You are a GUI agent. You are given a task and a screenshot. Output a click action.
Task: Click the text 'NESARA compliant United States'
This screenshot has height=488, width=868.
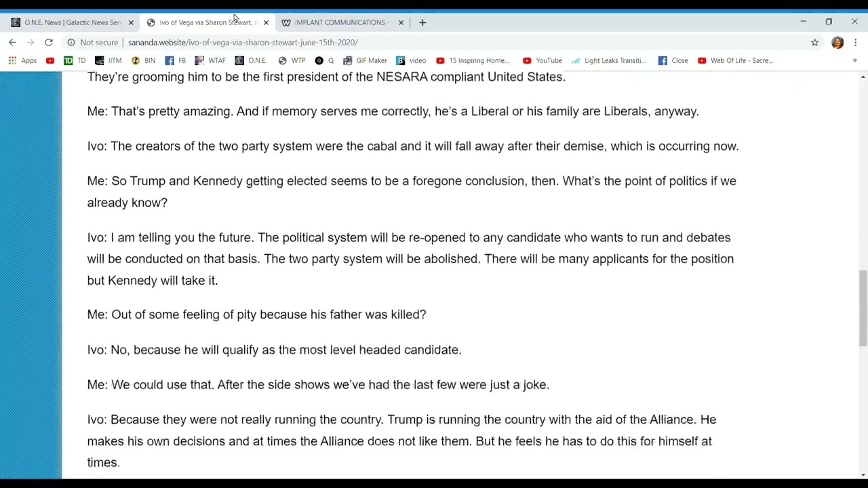469,77
